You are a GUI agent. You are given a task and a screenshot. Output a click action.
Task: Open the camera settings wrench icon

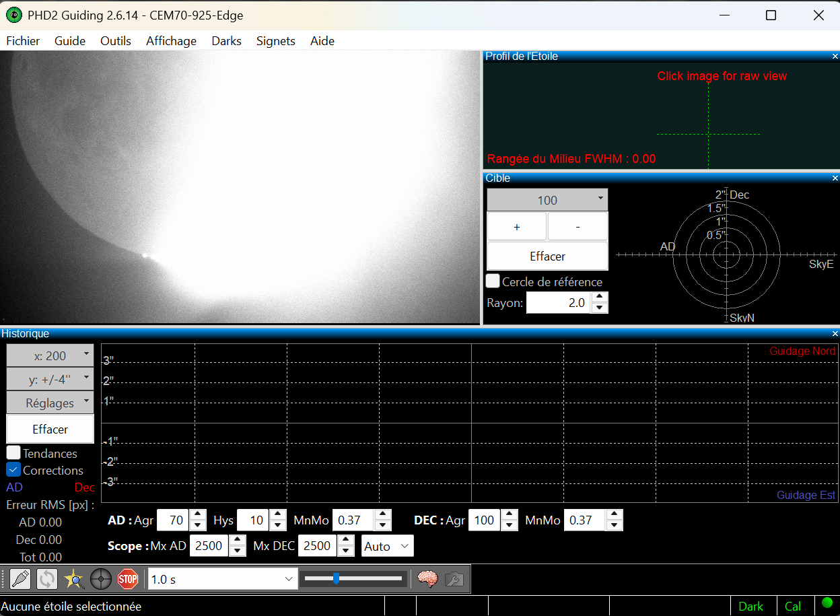click(454, 579)
